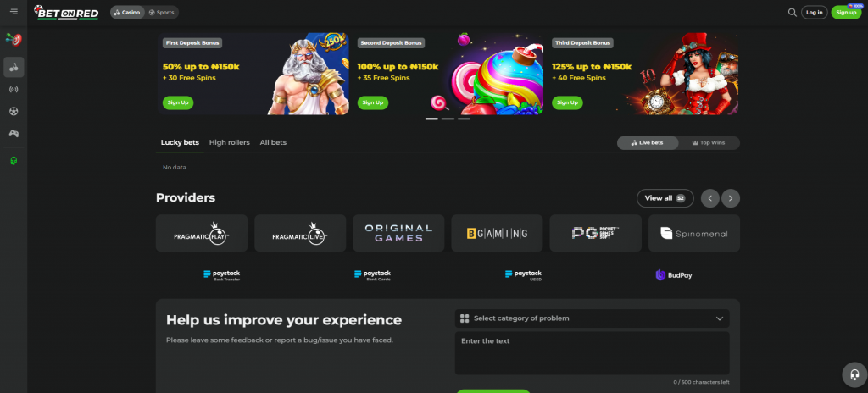Click the No data message text

(175, 167)
